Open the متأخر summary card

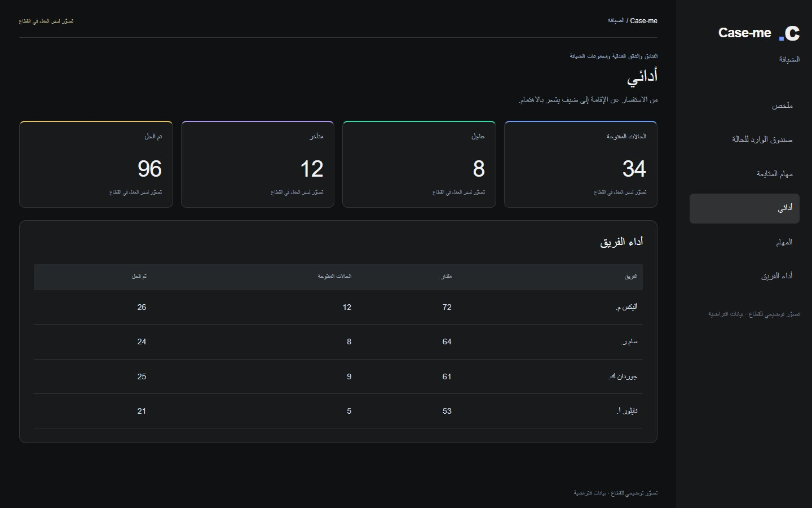[x=258, y=164]
